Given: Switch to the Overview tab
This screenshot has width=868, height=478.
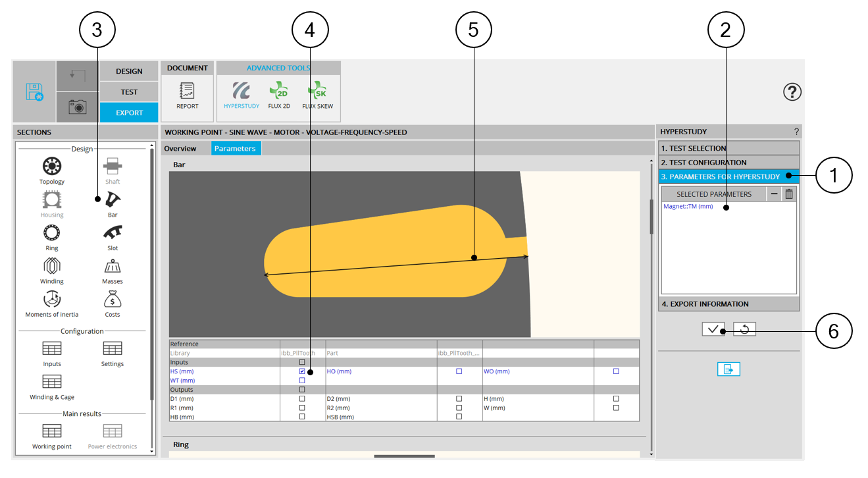Looking at the screenshot, I should pyautogui.click(x=180, y=149).
